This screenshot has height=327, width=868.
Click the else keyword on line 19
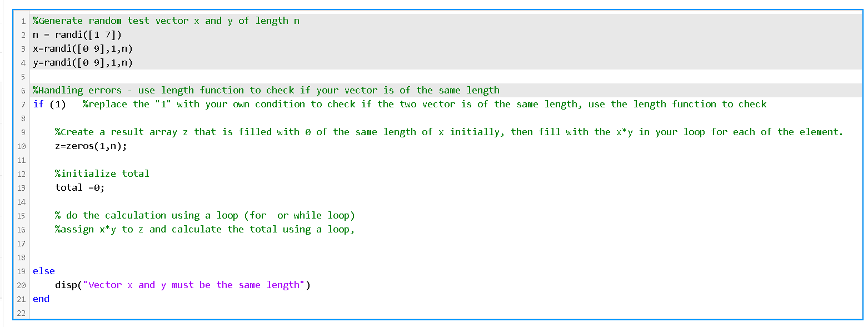43,271
